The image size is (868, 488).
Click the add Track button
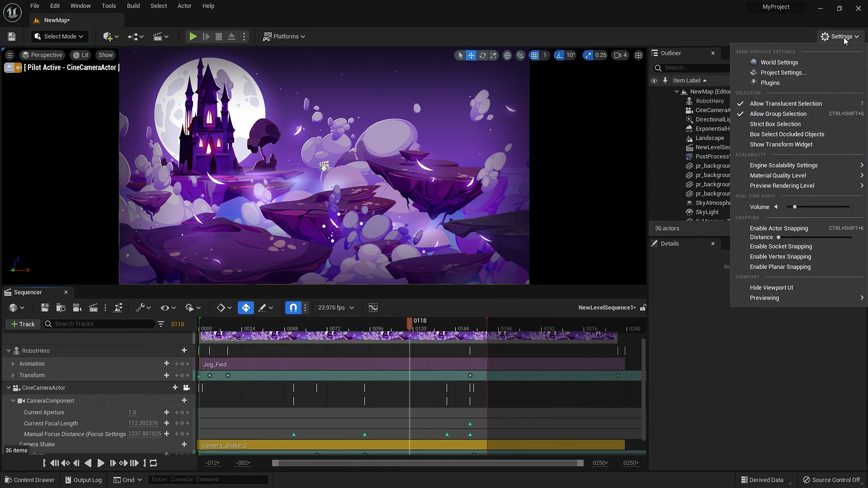23,324
